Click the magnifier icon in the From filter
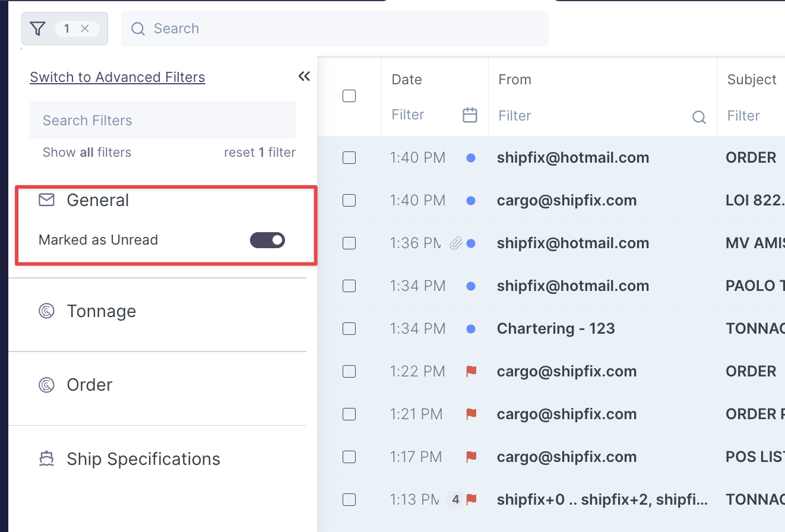This screenshot has width=785, height=532. tap(699, 118)
